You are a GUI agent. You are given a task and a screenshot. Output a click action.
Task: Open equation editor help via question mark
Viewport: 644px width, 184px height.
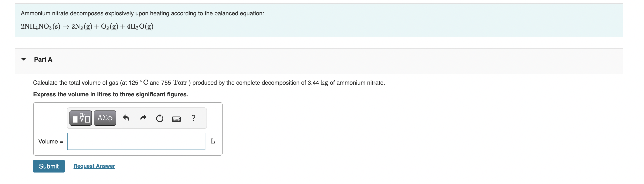[193, 118]
